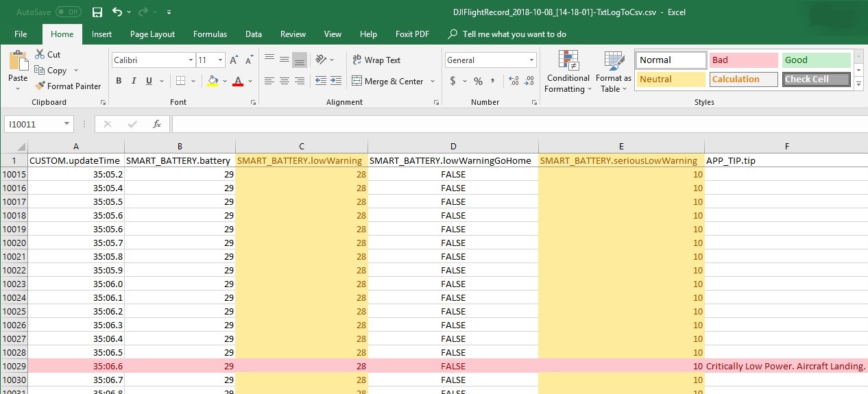
Task: Click the Select All corner triangle
Action: [21, 147]
